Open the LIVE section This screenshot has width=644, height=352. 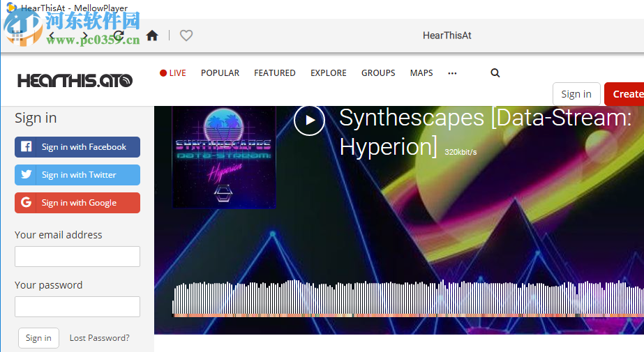(172, 73)
